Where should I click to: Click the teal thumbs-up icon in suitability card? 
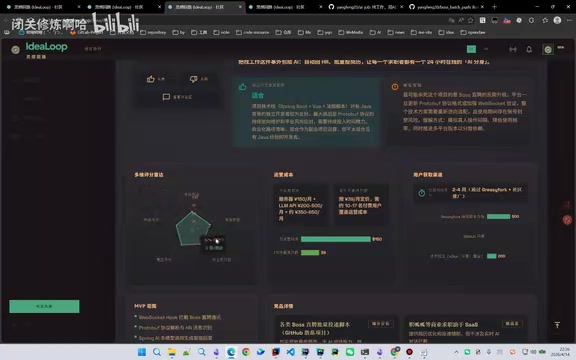point(242,87)
